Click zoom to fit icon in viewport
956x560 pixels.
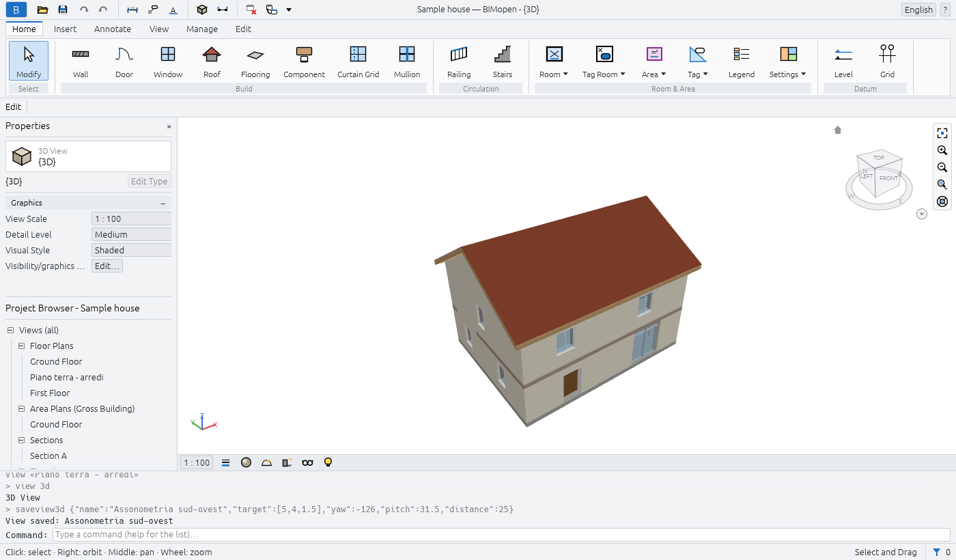pos(942,133)
